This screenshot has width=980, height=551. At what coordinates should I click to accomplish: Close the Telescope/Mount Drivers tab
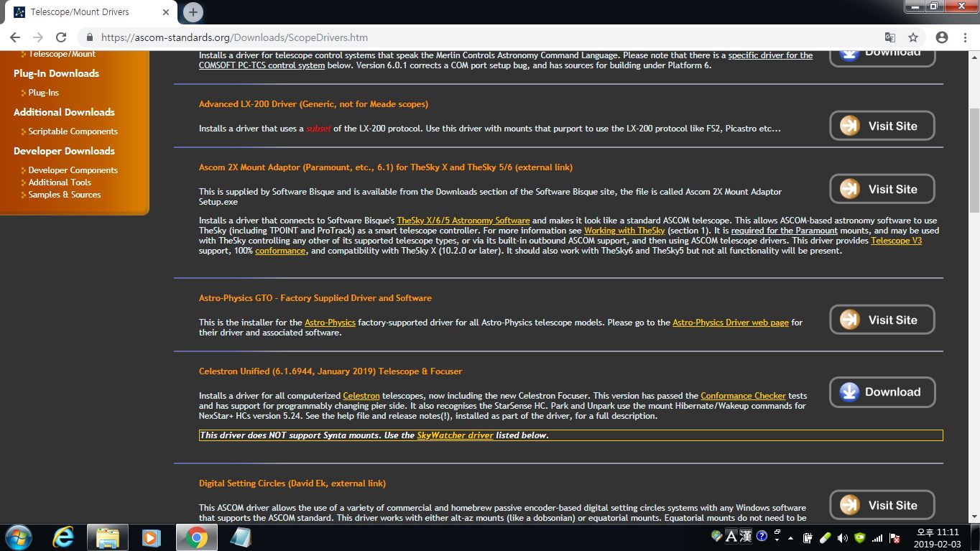165,12
